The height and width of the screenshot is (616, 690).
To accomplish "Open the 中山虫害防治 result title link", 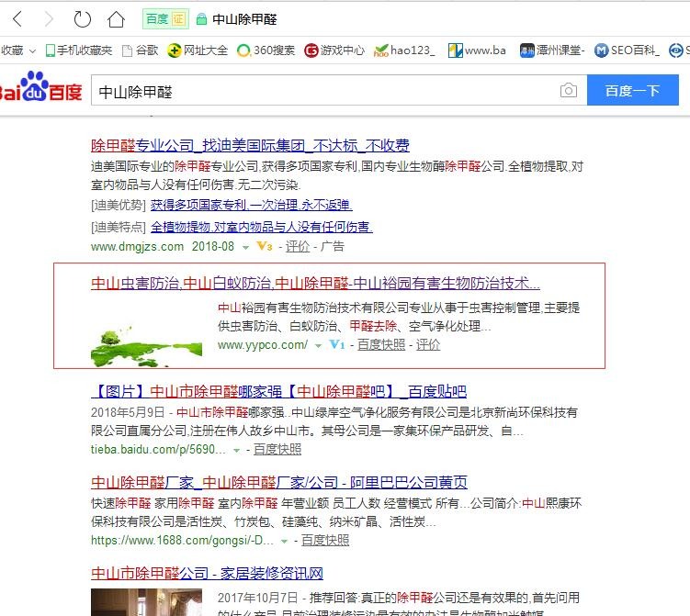I will [x=315, y=283].
